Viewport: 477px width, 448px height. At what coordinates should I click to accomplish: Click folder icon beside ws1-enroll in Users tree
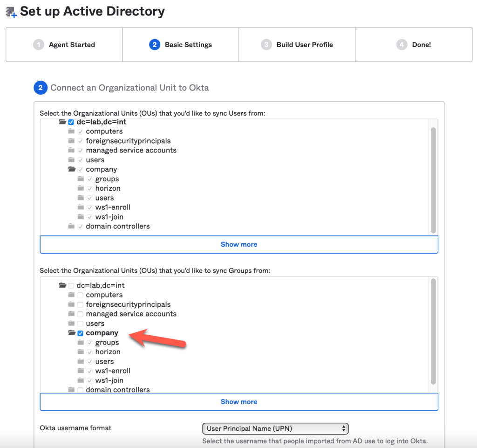(81, 207)
